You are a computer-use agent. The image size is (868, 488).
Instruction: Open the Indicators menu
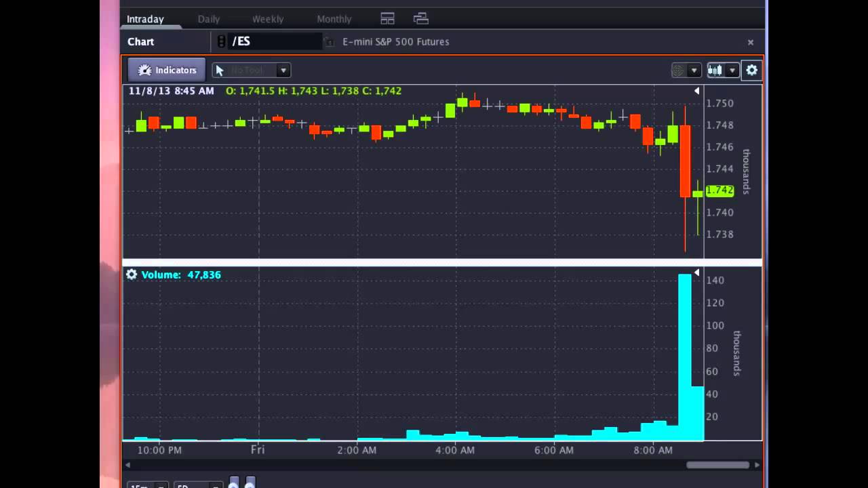pyautogui.click(x=167, y=70)
